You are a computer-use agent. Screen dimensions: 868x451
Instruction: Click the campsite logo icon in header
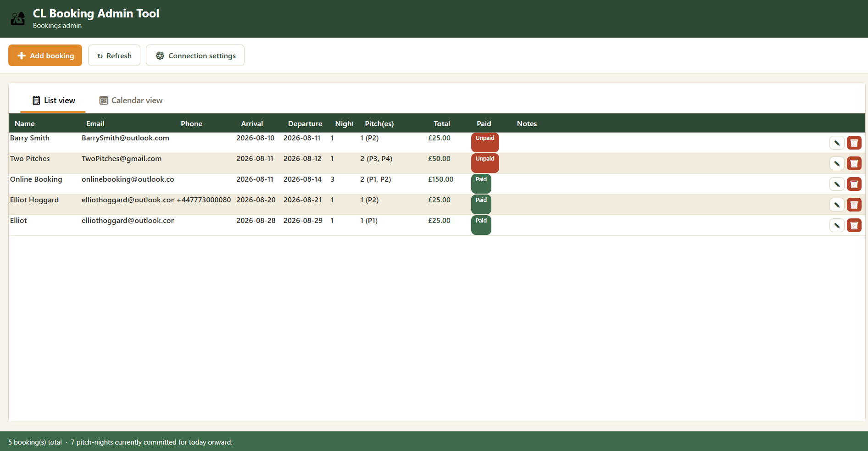18,18
